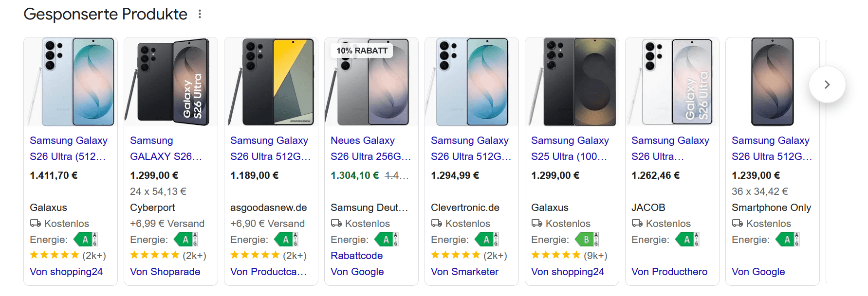Click the next arrow to scroll the carousel
Viewport: 868px width, 296px height.
tap(827, 84)
